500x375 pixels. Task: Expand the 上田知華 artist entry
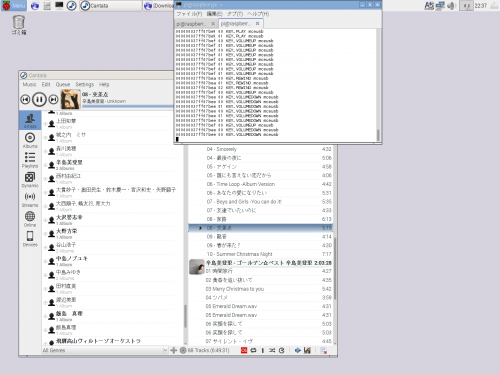pyautogui.click(x=45, y=124)
